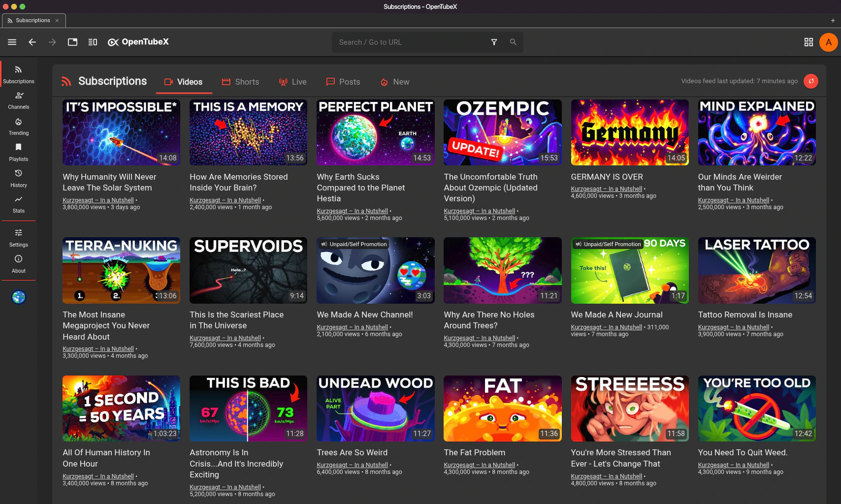
Task: Open title This Is the Scariest Place
Action: tap(236, 320)
